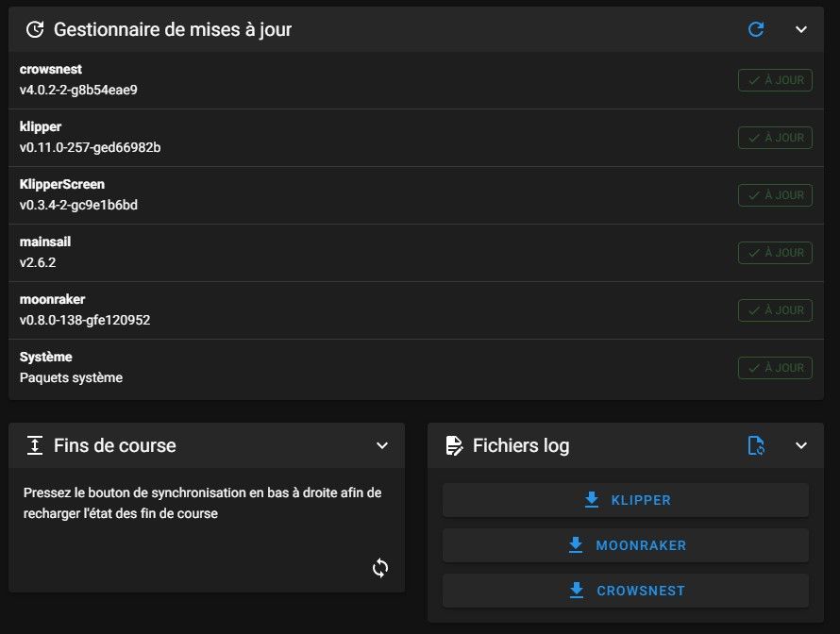Click the moonraker À JOUR status button
The height and width of the screenshot is (634, 840).
tap(775, 310)
